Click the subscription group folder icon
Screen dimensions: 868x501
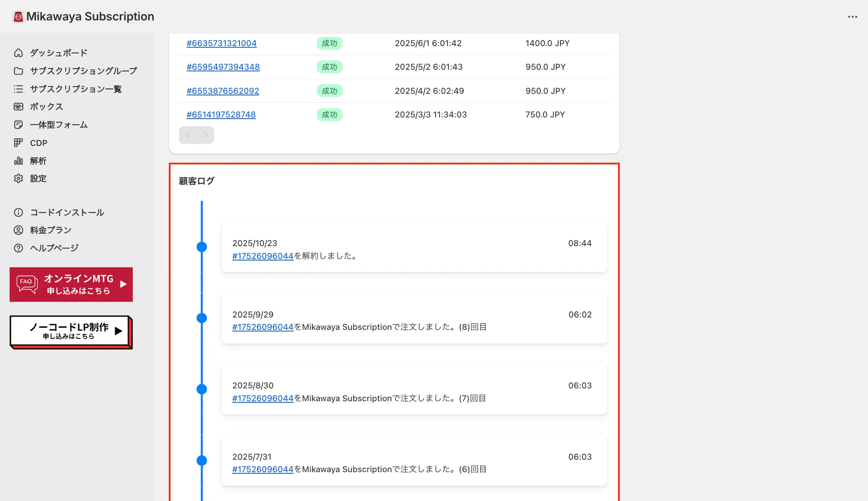[x=18, y=71]
